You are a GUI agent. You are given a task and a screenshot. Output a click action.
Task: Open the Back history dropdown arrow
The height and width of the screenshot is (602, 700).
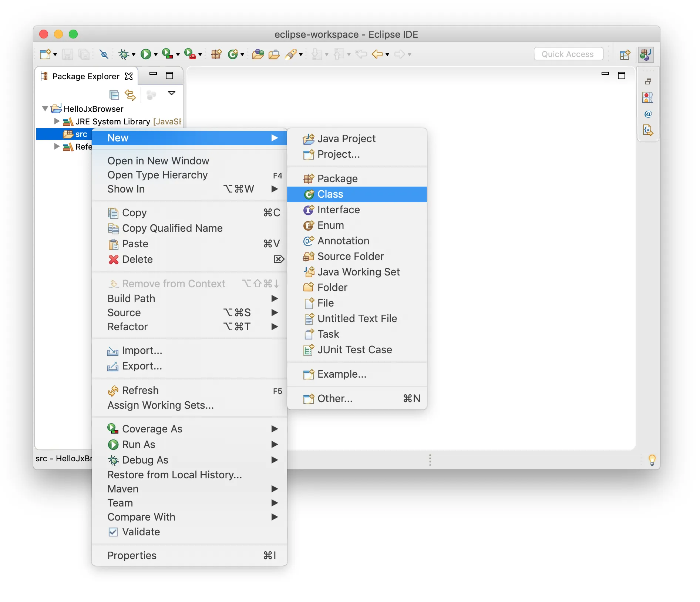tap(387, 55)
